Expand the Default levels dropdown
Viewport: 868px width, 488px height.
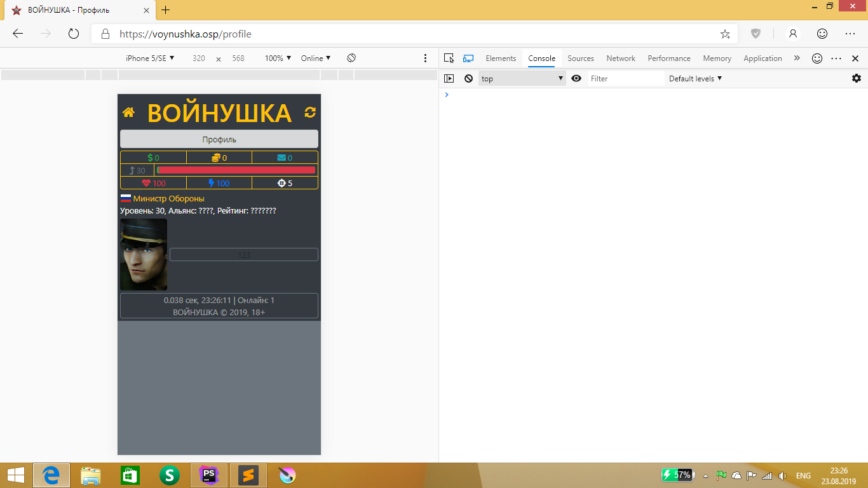pos(695,79)
